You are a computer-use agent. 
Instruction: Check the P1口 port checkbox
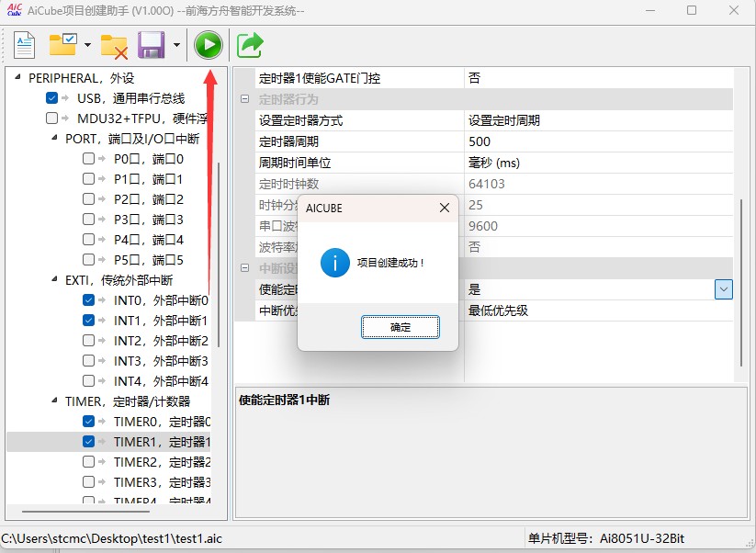pyautogui.click(x=88, y=179)
